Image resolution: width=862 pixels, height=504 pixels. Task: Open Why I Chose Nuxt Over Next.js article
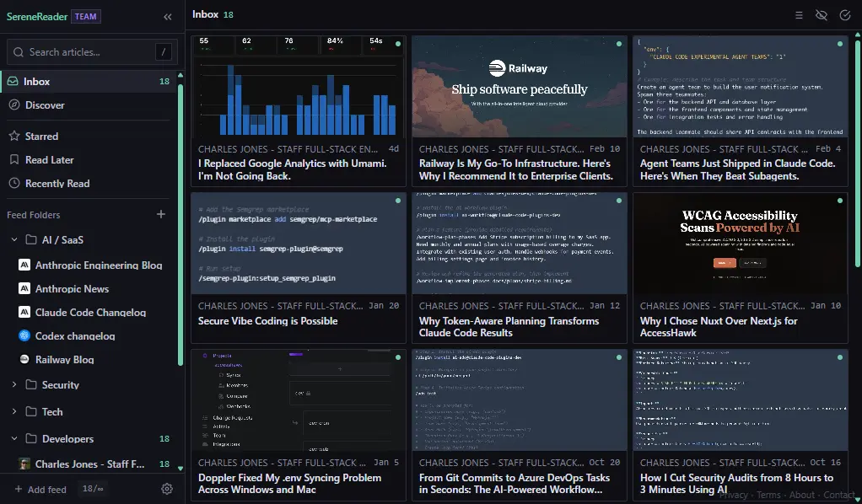coord(719,326)
